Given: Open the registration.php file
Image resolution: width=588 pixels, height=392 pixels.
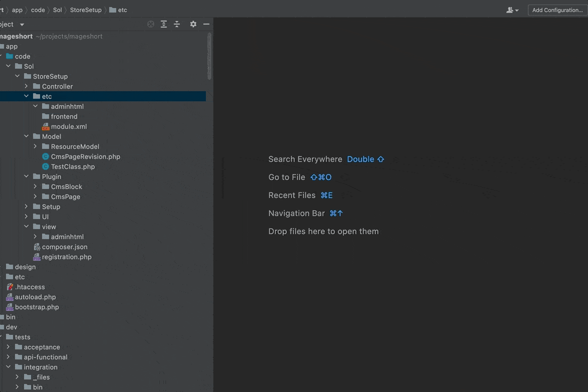Looking at the screenshot, I should 67,257.
